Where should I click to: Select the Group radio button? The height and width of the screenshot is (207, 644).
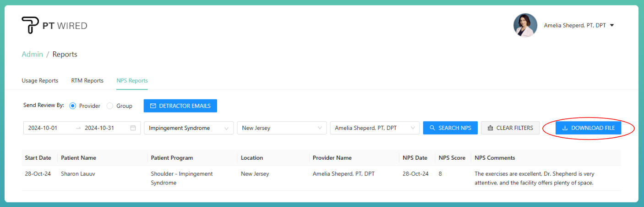pyautogui.click(x=110, y=106)
